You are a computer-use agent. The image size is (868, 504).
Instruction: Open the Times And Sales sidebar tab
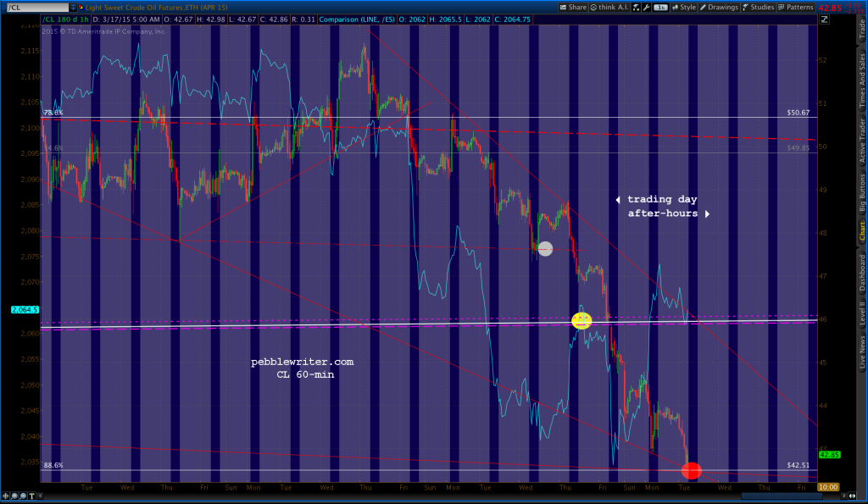pyautogui.click(x=862, y=80)
